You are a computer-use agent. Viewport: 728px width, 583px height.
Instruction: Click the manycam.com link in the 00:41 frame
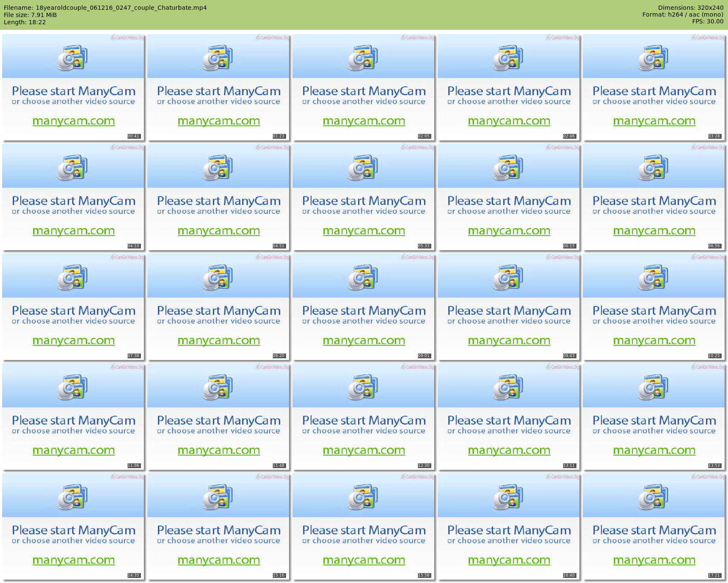[74, 121]
